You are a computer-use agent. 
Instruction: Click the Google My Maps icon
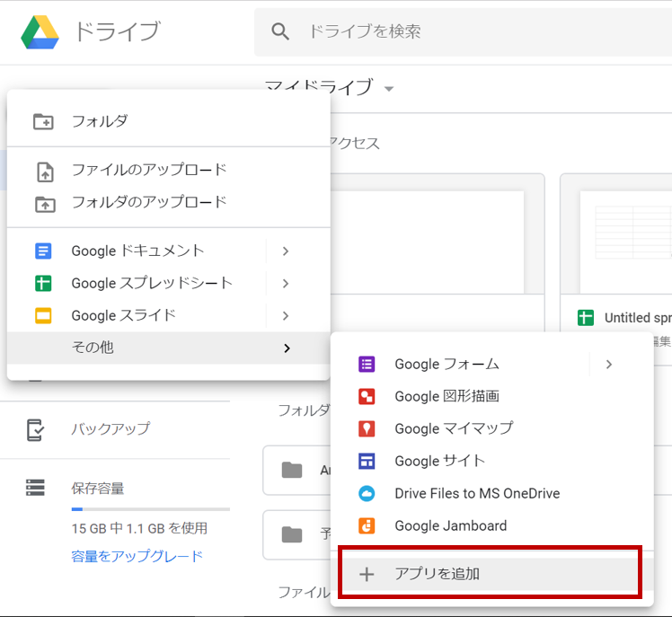pyautogui.click(x=367, y=429)
